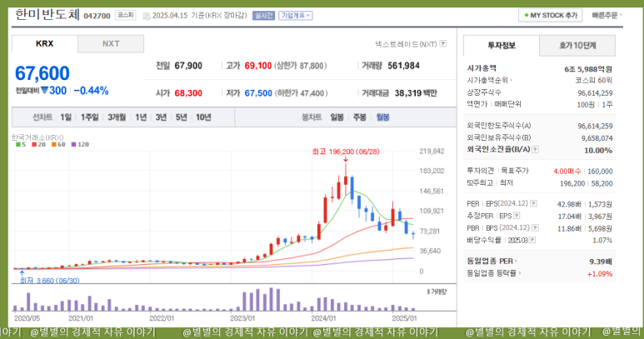Click the 거래량 volume legend marker
644x339 pixels.
tap(428, 292)
